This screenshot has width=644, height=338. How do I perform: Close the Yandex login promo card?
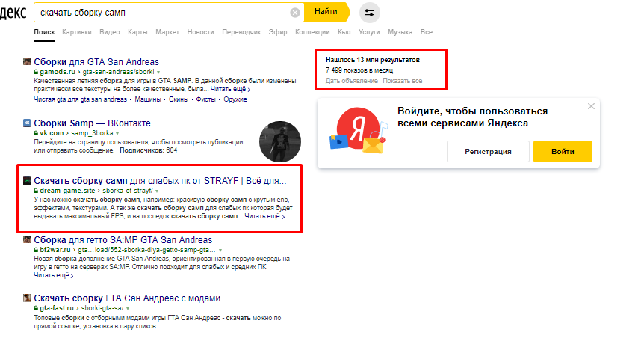(591, 106)
